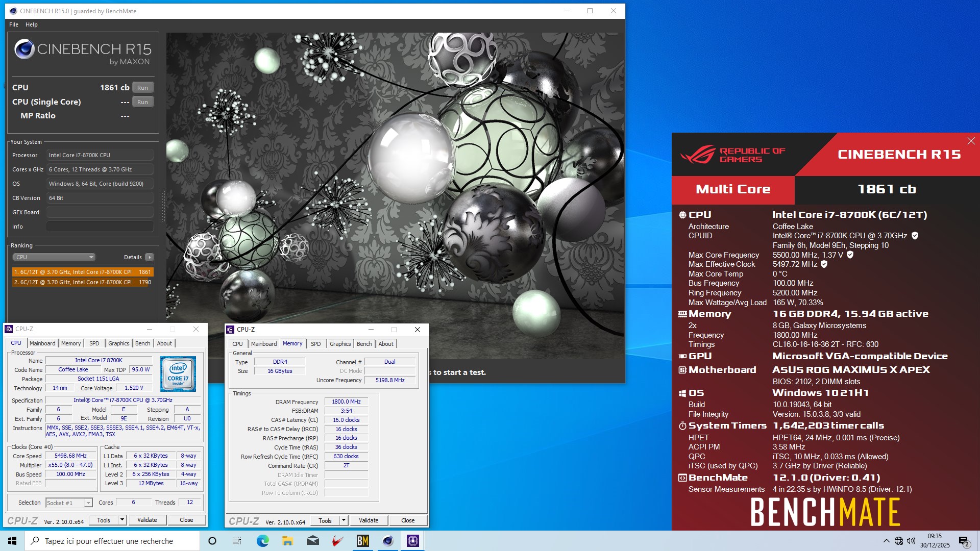This screenshot has width=980, height=551.
Task: Click the Info input field
Action: click(x=100, y=227)
